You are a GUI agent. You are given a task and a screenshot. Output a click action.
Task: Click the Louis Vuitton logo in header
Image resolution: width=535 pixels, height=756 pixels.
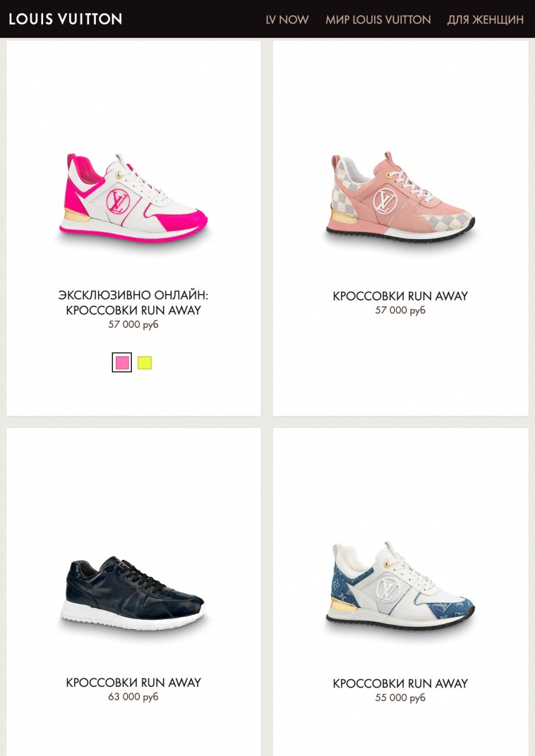coord(66,19)
